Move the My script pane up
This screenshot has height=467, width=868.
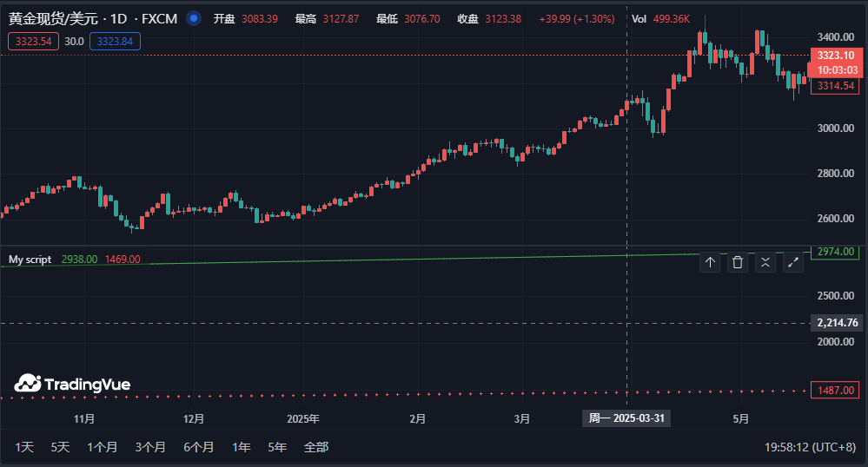(710, 263)
